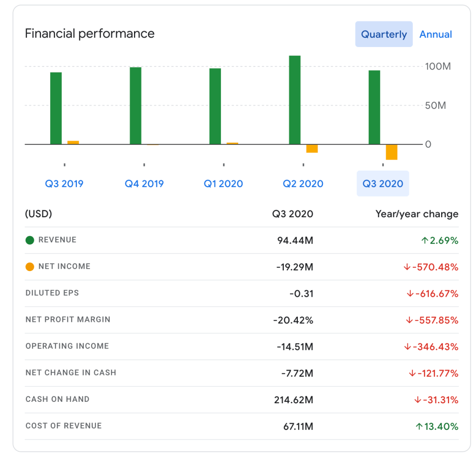This screenshot has height=460, width=476.
Task: Click the orange Q2 2020 net income bar
Action: click(312, 148)
